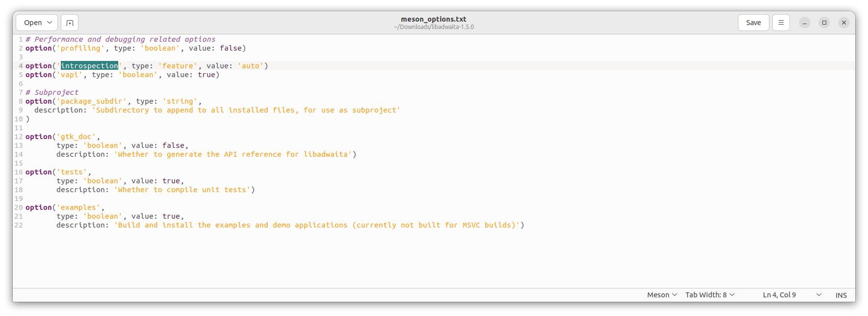868x316 pixels.
Task: Click the meson_options.txt window title
Action: pyautogui.click(x=434, y=19)
